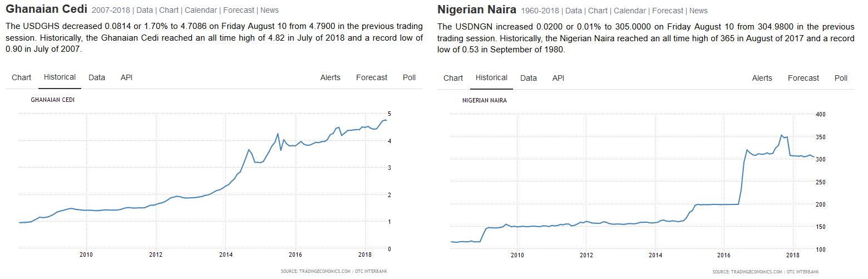This screenshot has width=868, height=279.
Task: Open the News link beside Ghanaian Cedi title
Action: [x=269, y=10]
